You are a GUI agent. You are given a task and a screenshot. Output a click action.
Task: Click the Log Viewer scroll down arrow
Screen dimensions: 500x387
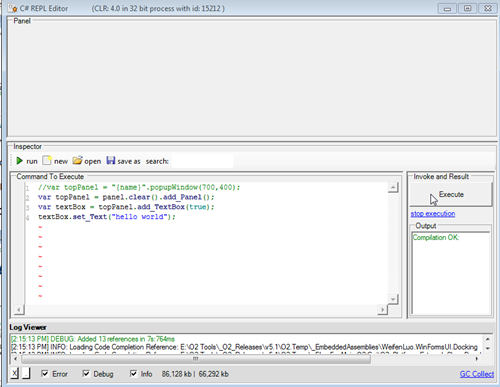click(x=488, y=349)
